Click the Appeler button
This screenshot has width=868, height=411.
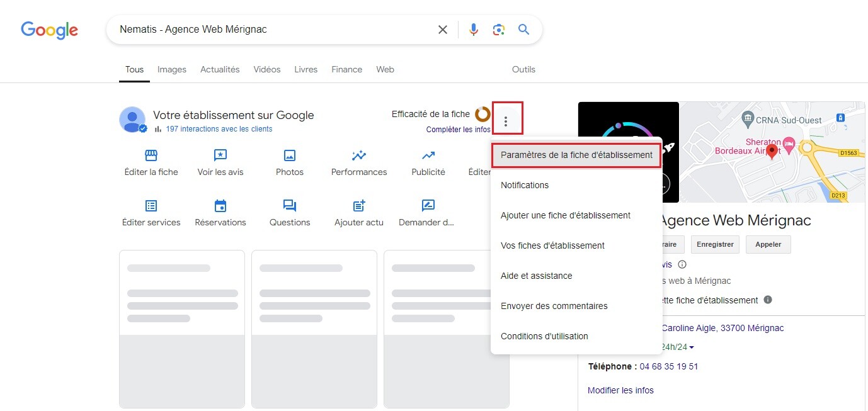[x=768, y=244]
